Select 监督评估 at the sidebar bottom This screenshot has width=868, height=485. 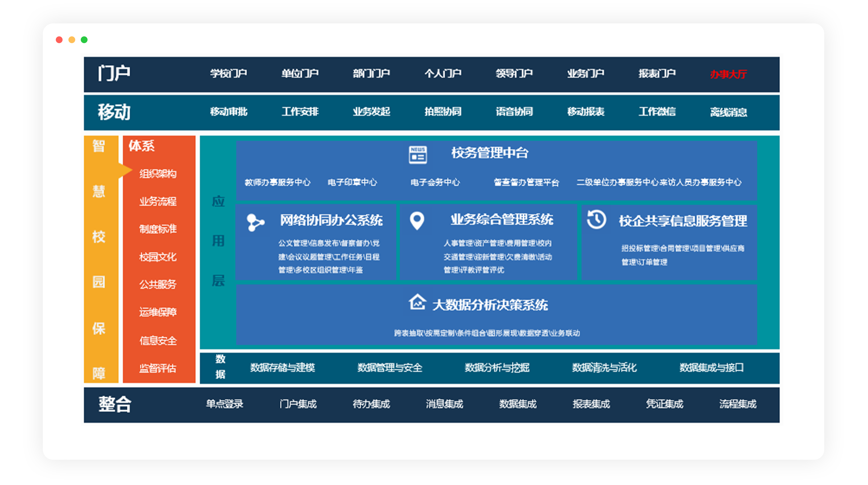(x=158, y=369)
